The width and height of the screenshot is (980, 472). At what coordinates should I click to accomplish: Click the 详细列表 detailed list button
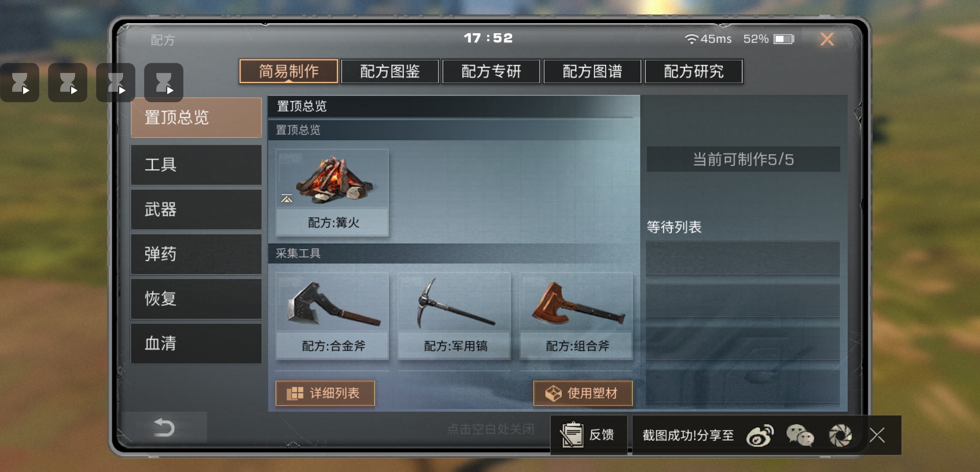(325, 393)
